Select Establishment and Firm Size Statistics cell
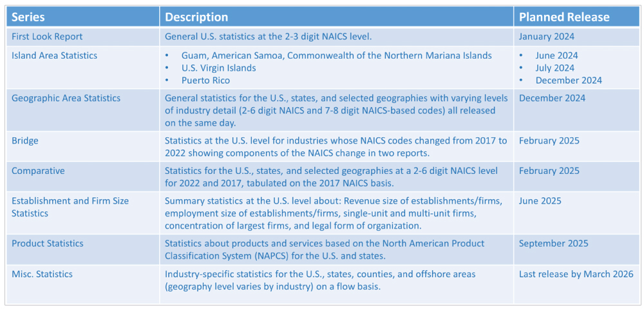The width and height of the screenshot is (644, 310). (x=83, y=213)
